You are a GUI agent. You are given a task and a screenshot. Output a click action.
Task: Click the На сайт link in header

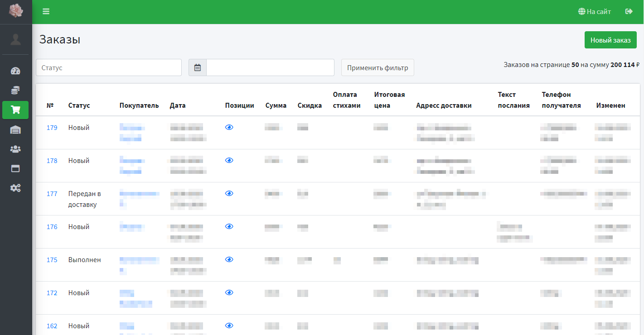click(x=595, y=12)
